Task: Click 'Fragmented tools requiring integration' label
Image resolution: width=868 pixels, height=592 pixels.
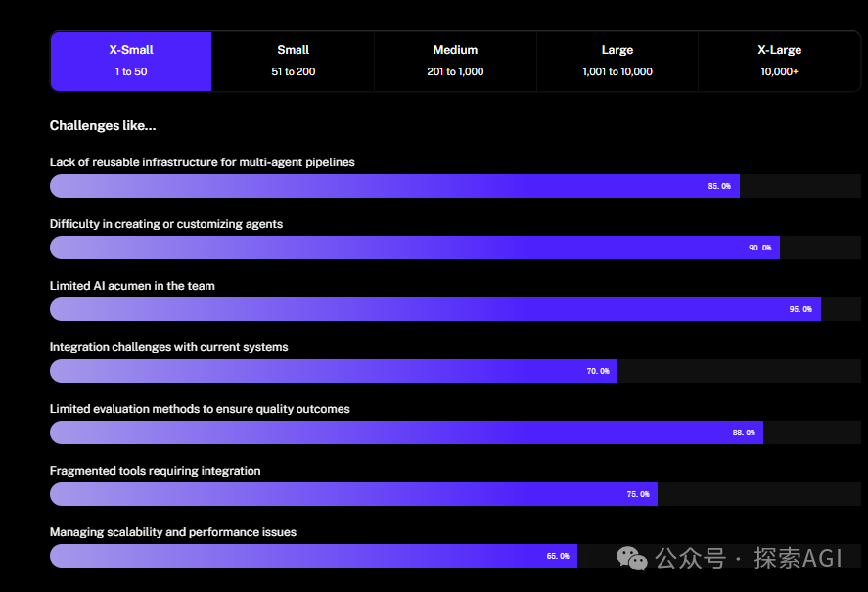Action: (x=155, y=471)
